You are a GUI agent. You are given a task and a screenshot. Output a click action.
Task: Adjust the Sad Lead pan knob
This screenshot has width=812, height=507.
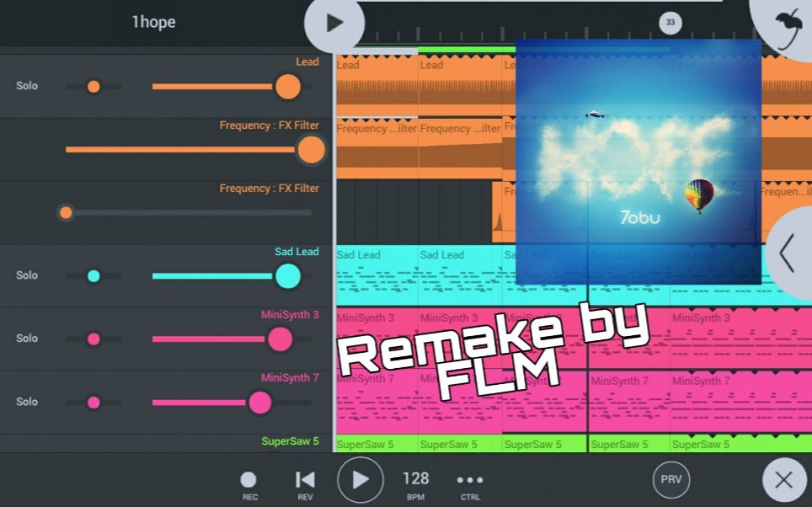[93, 276]
